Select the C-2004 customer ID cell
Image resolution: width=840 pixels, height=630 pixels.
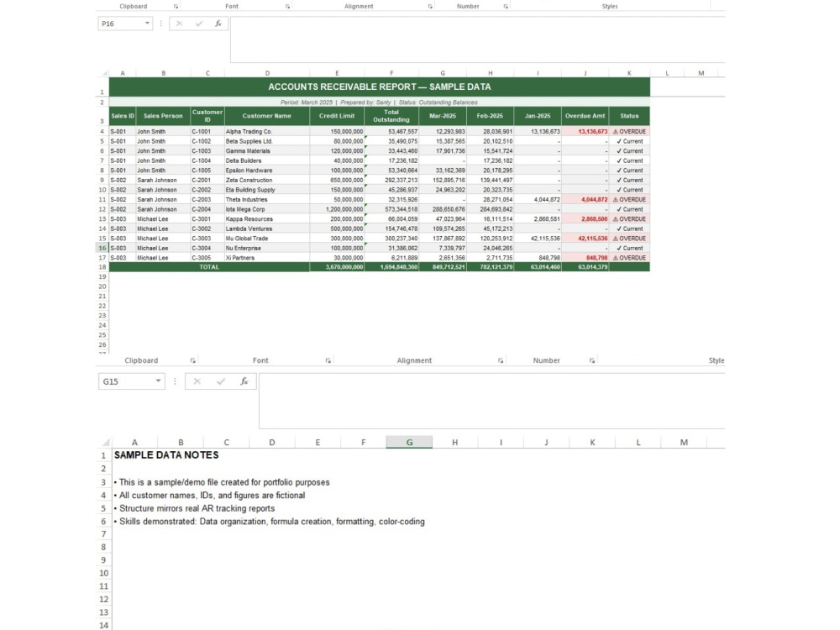point(207,209)
